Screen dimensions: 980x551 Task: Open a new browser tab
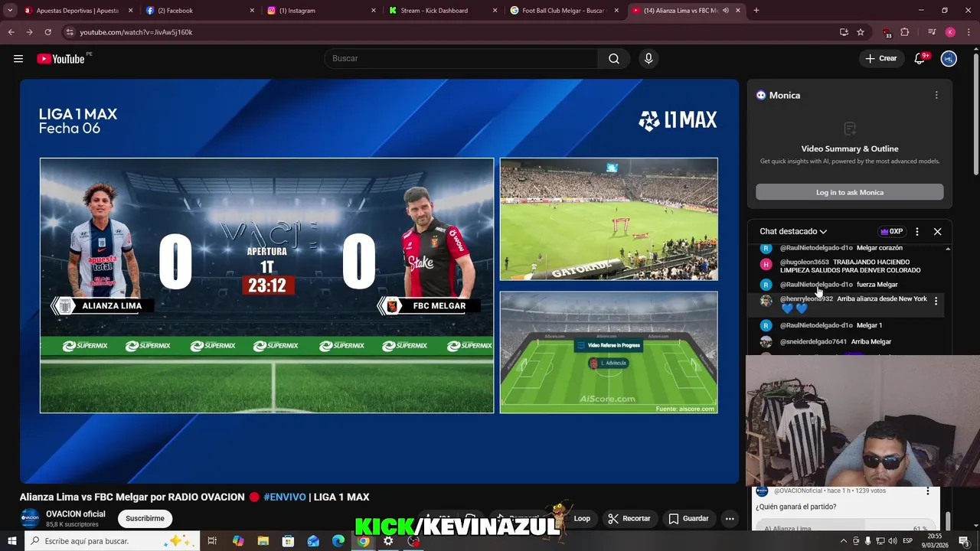[756, 11]
